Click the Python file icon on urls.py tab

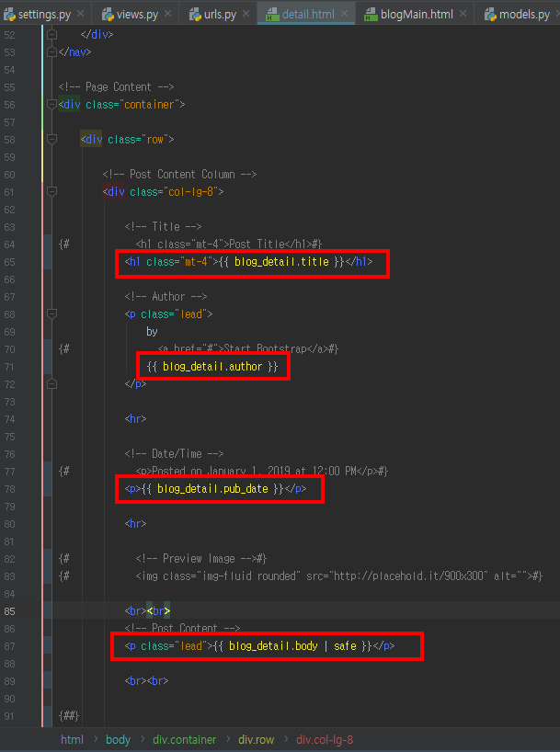(x=195, y=15)
